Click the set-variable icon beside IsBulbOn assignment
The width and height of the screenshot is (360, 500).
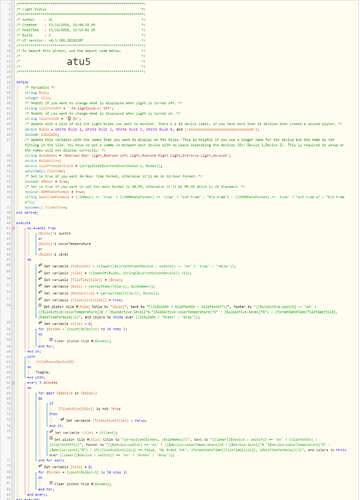click(x=40, y=266)
